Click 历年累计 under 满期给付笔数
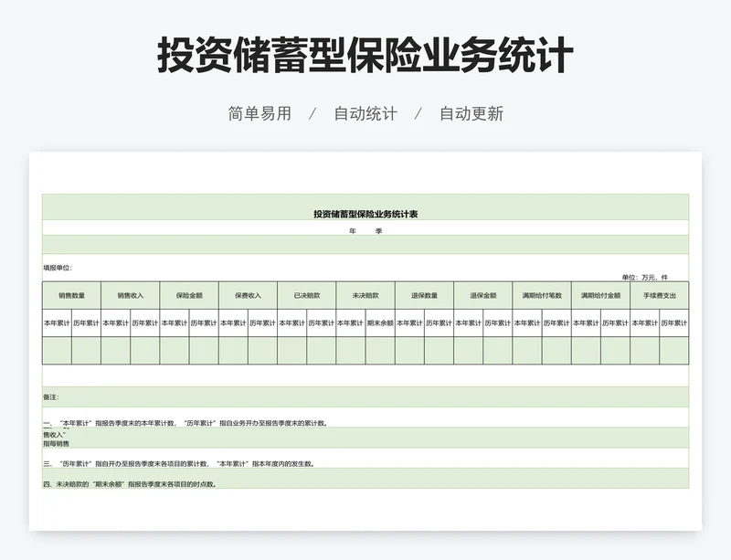This screenshot has height=560, width=731. pyautogui.click(x=556, y=322)
